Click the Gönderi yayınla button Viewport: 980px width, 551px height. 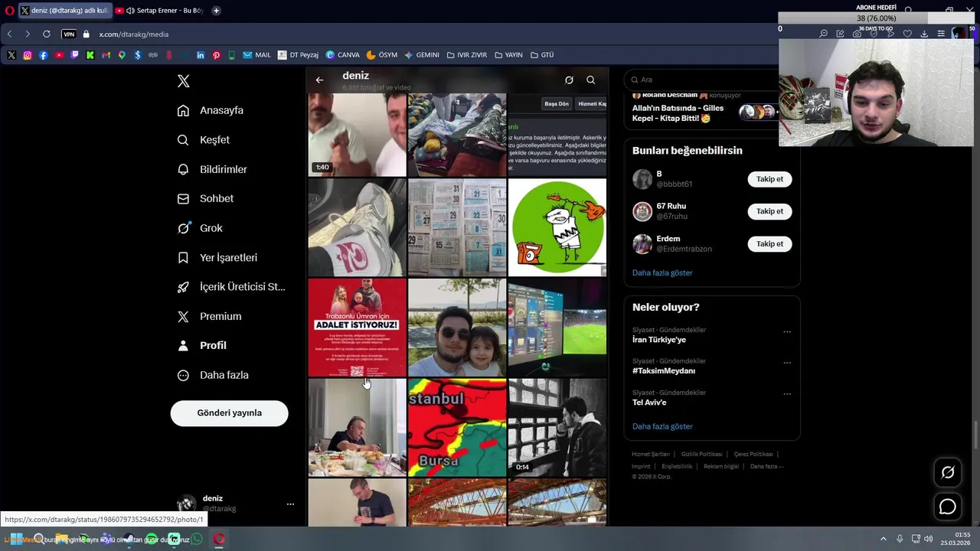click(x=229, y=413)
